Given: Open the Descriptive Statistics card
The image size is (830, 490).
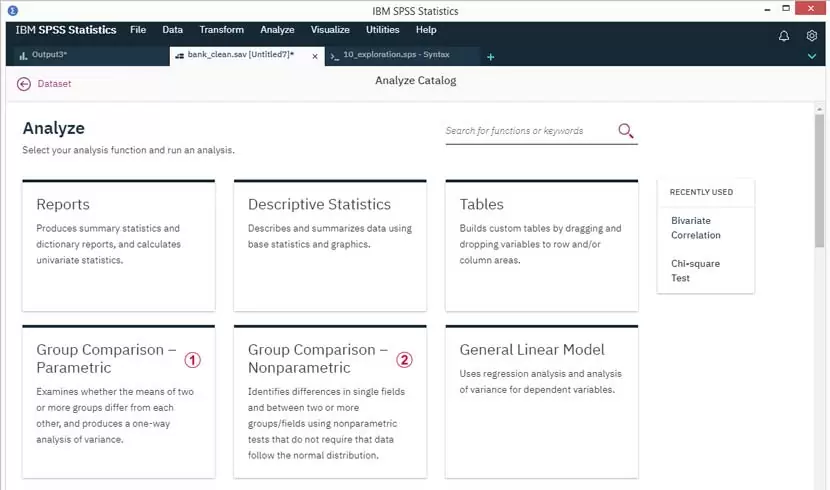Looking at the screenshot, I should 330,245.
